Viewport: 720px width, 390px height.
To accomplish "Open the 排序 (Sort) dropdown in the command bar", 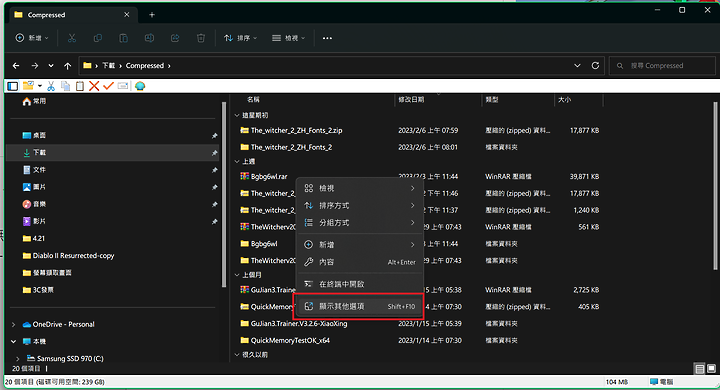I will point(240,38).
